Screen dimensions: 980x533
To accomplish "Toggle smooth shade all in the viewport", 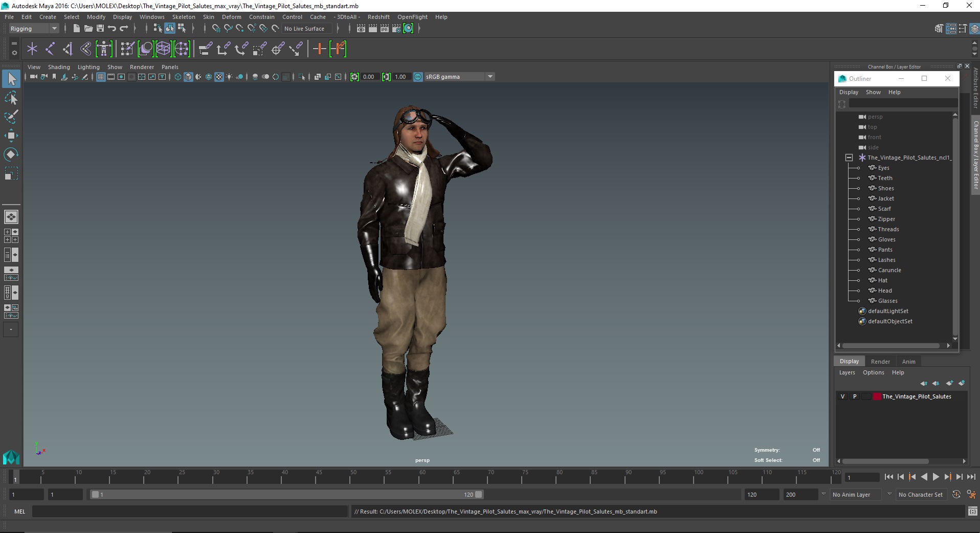I will 188,77.
